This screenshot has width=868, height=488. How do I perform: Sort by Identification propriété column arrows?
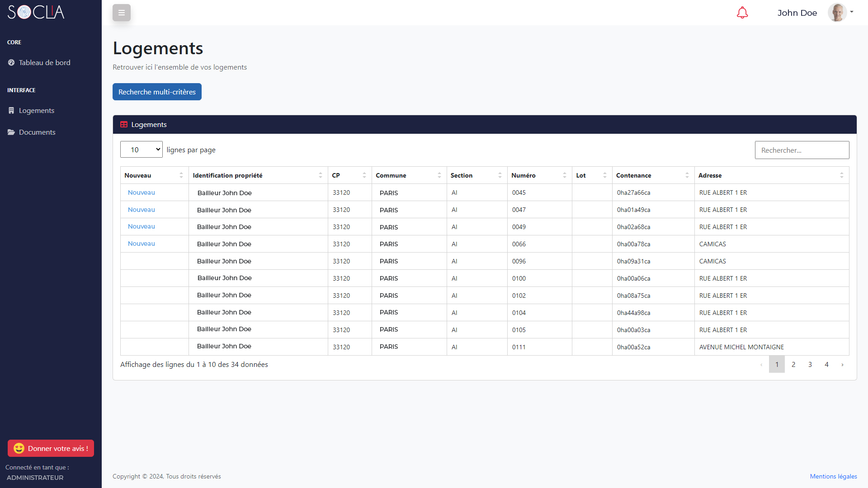(x=321, y=175)
